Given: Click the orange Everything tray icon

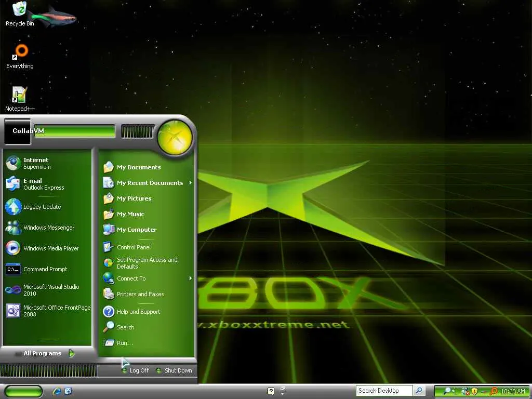Looking at the screenshot, I should pos(494,392).
